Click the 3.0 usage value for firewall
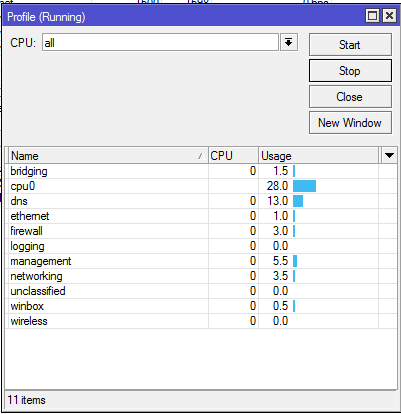Screen dimensions: 401x414 click(x=280, y=231)
